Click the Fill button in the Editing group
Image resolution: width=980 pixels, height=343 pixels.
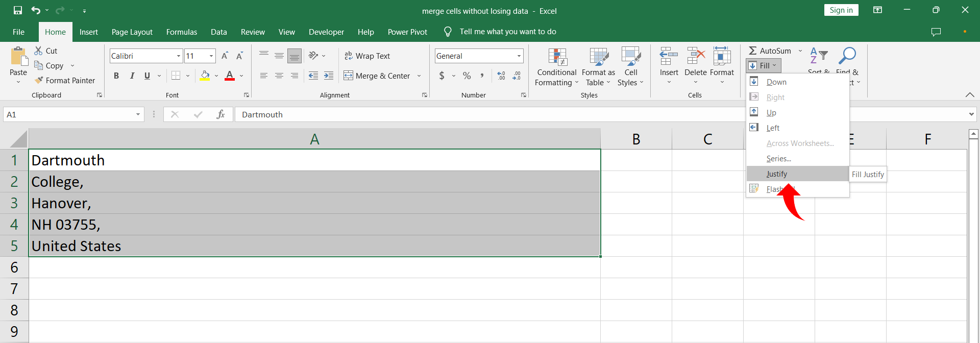coord(764,65)
